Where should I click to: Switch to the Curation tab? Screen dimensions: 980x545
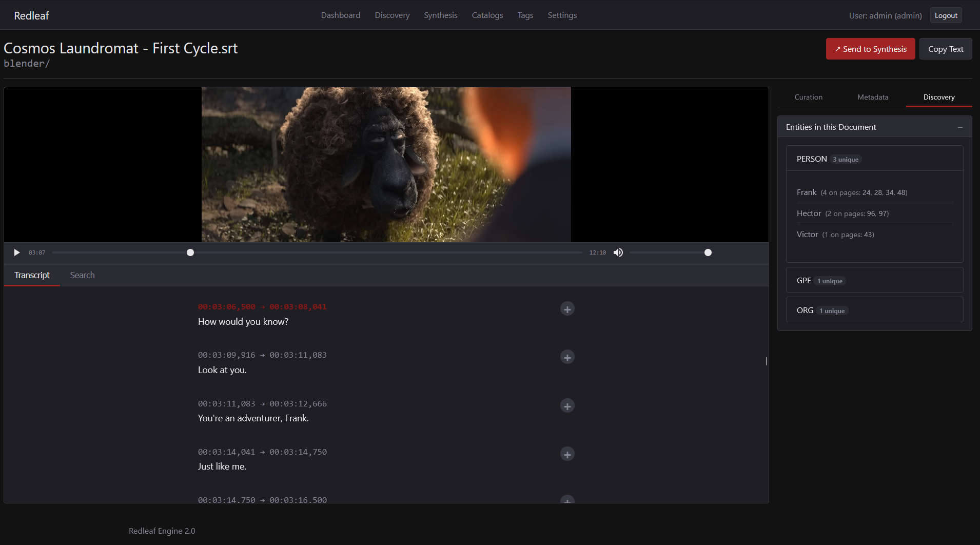coord(808,97)
